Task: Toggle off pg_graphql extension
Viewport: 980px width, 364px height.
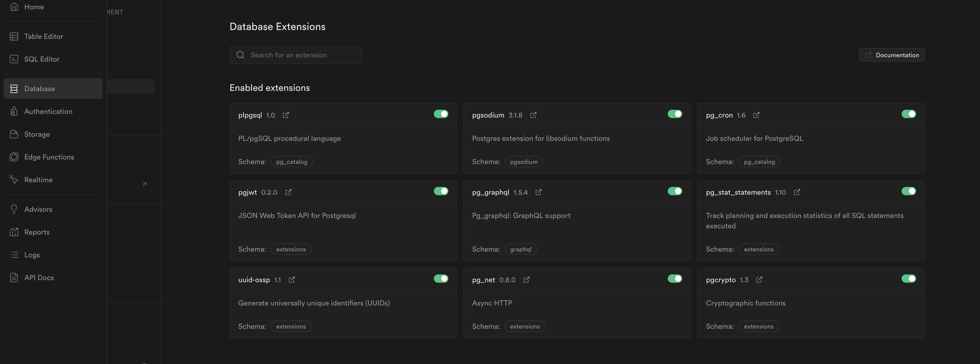Action: [674, 191]
